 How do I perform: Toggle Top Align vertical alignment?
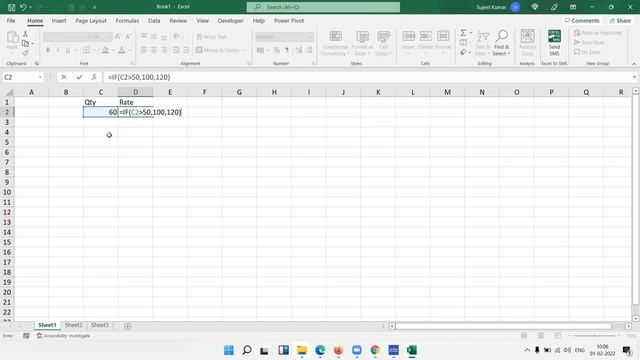(x=144, y=37)
